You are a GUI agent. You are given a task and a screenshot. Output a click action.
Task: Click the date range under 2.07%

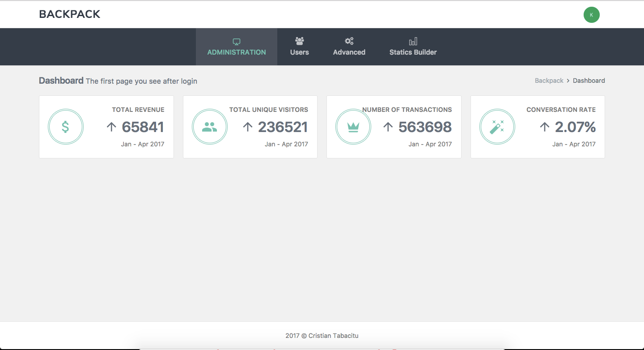point(574,144)
